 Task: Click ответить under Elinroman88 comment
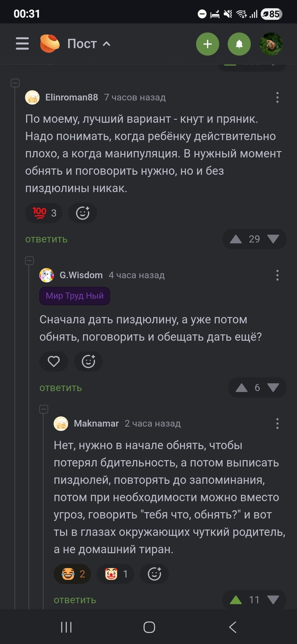point(46,239)
